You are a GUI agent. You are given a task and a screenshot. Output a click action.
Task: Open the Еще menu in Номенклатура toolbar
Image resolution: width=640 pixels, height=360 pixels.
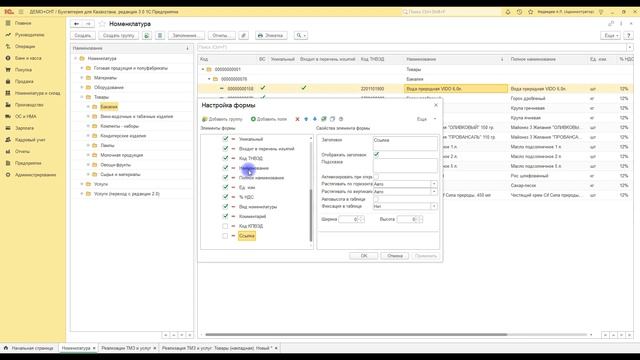pyautogui.click(x=611, y=36)
